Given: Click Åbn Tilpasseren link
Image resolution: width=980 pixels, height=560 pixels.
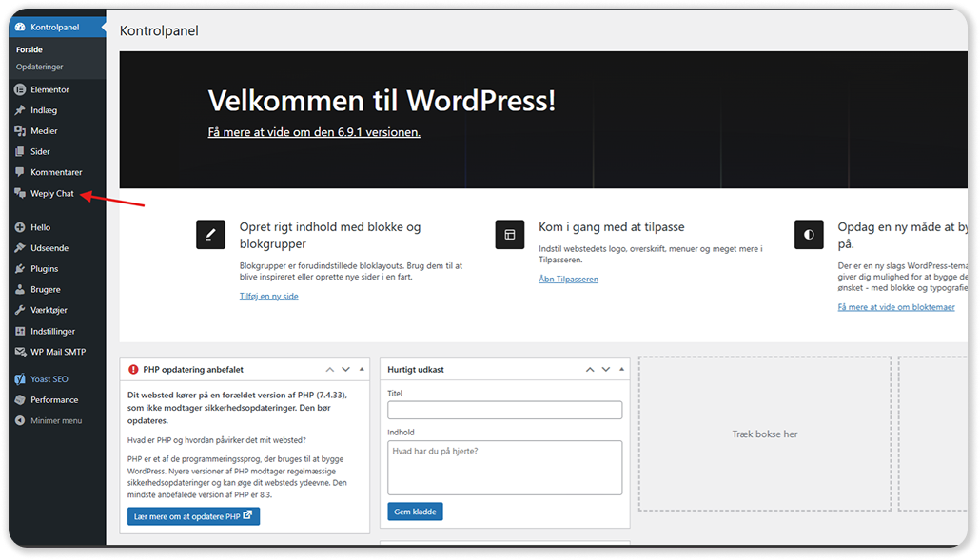Looking at the screenshot, I should [x=568, y=280].
